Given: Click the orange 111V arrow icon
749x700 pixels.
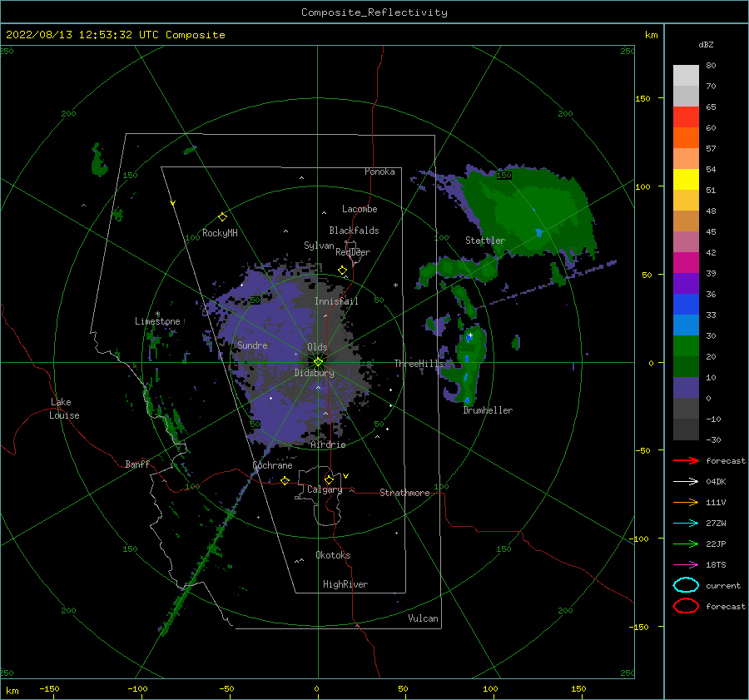Looking at the screenshot, I should [x=686, y=502].
